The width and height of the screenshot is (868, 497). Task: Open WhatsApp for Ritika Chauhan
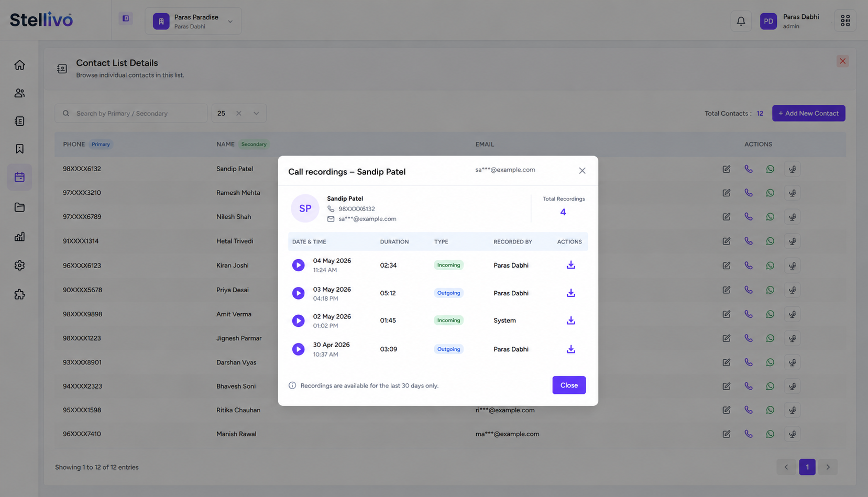[x=770, y=410]
